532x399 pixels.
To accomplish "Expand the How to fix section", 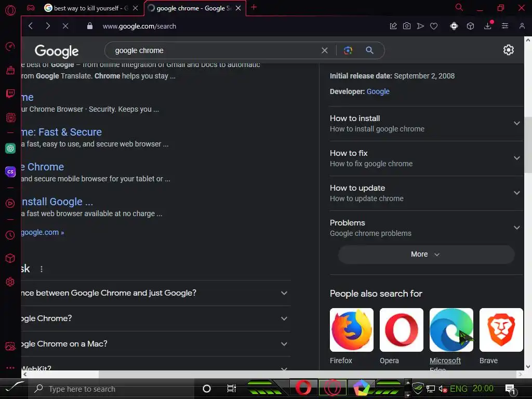I will tap(425, 158).
